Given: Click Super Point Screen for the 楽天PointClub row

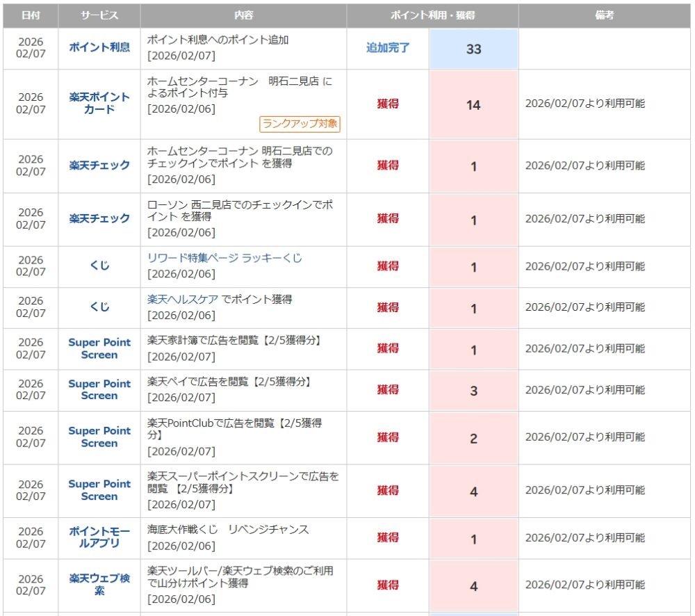Looking at the screenshot, I should (99, 437).
